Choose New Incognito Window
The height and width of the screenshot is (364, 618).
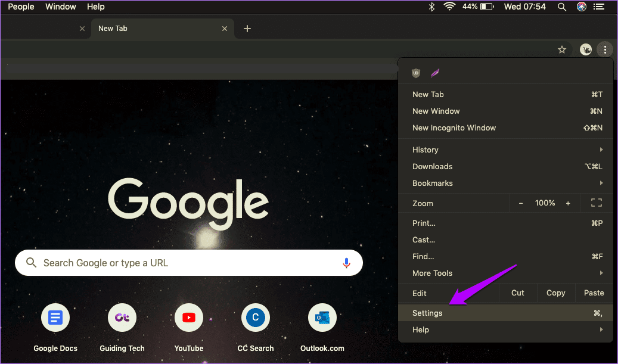coord(506,127)
